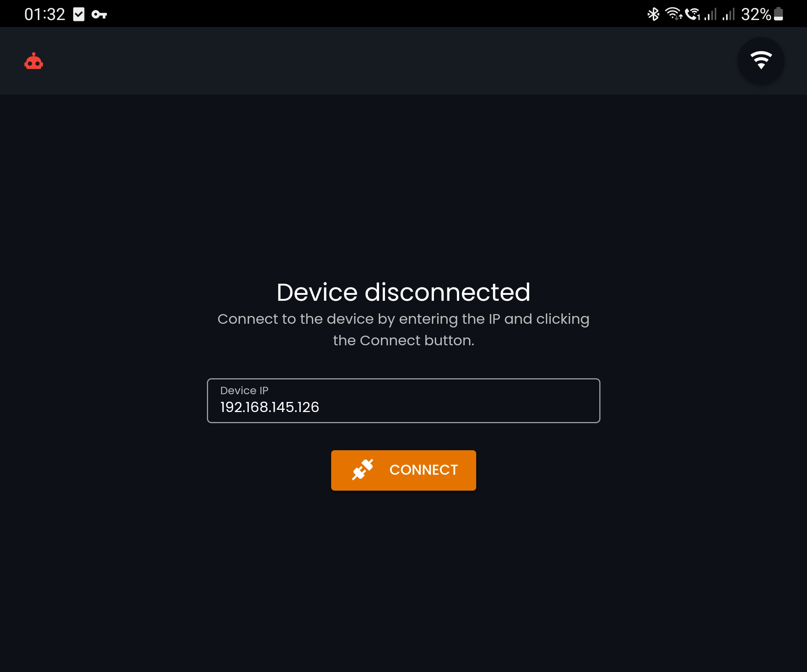The width and height of the screenshot is (807, 672).
Task: Click the 192.168.145.126 address text
Action: [270, 407]
